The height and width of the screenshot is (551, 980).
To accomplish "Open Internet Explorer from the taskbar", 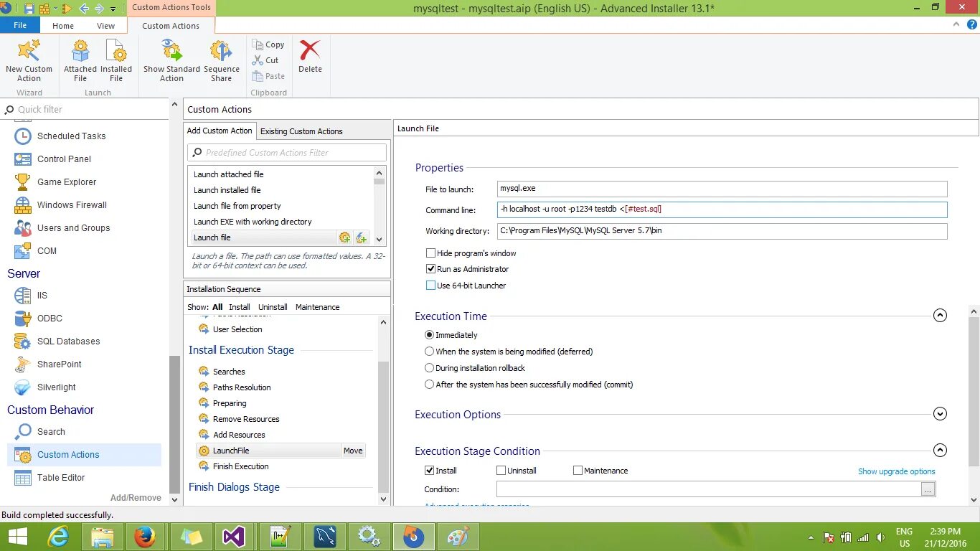I will (x=57, y=537).
